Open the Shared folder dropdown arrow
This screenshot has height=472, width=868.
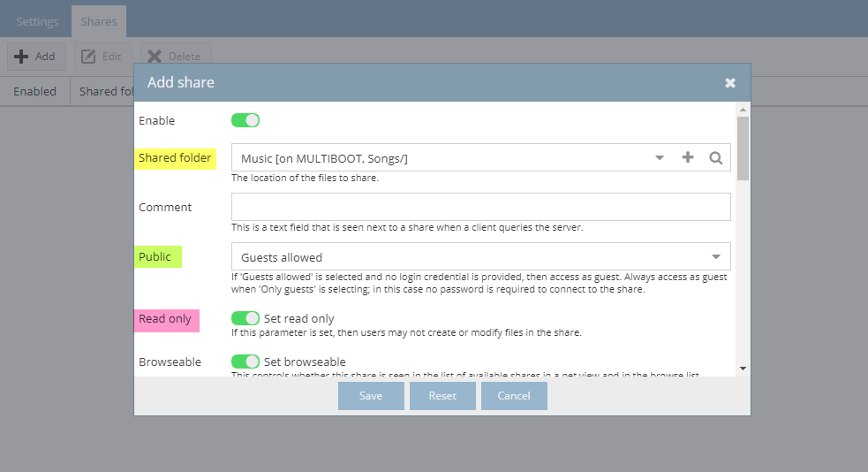tap(660, 158)
